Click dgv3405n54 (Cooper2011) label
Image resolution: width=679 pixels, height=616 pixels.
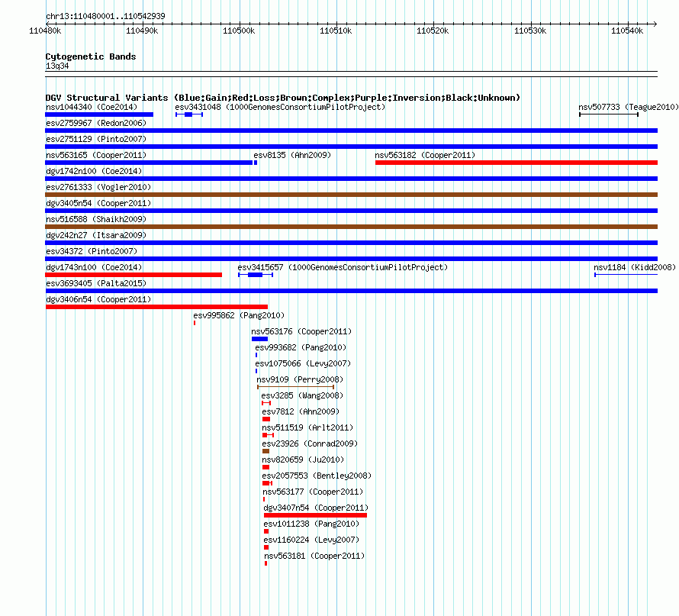coord(98,203)
